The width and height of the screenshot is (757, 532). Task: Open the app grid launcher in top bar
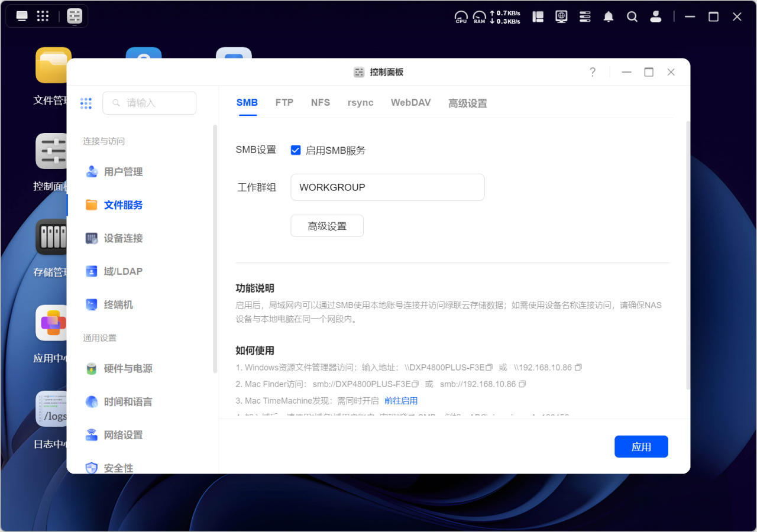[x=43, y=16]
